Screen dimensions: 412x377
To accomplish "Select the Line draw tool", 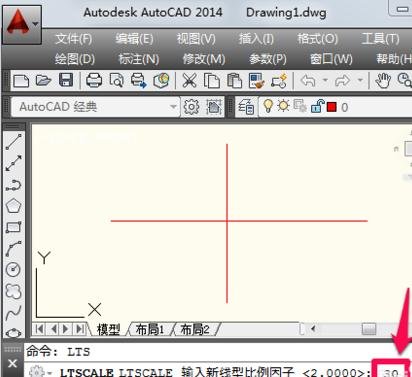I will pos(14,142).
